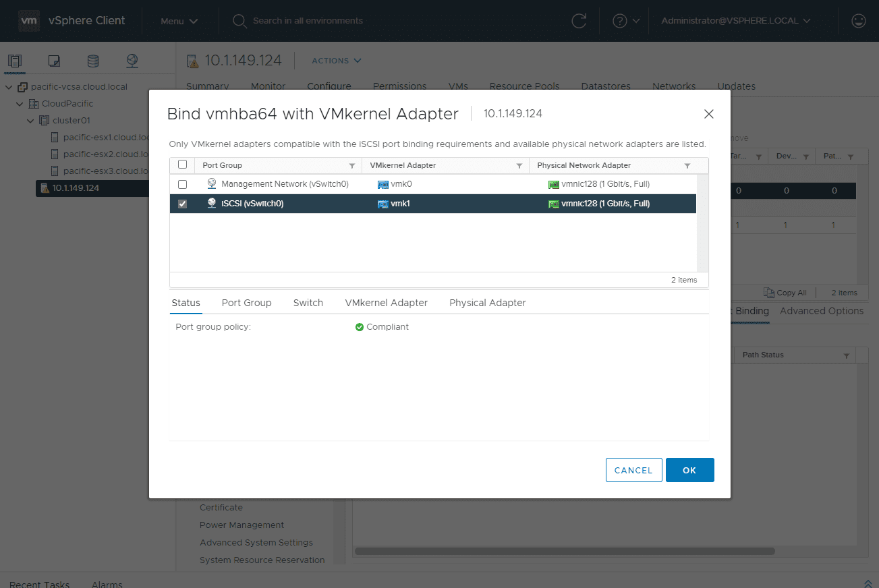Image resolution: width=879 pixels, height=588 pixels.
Task: Refresh the vSphere Client view
Action: tap(579, 21)
